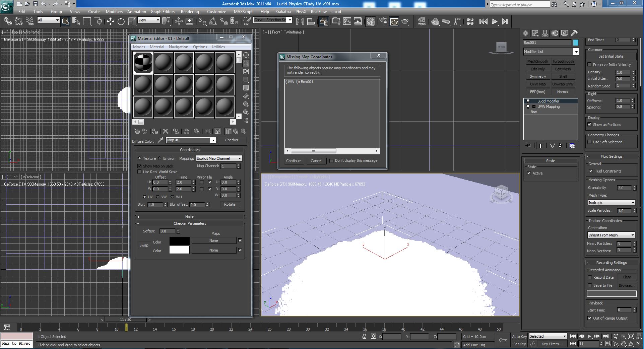Click the Key Mode toggle icon
The image size is (644, 349).
[573, 344]
